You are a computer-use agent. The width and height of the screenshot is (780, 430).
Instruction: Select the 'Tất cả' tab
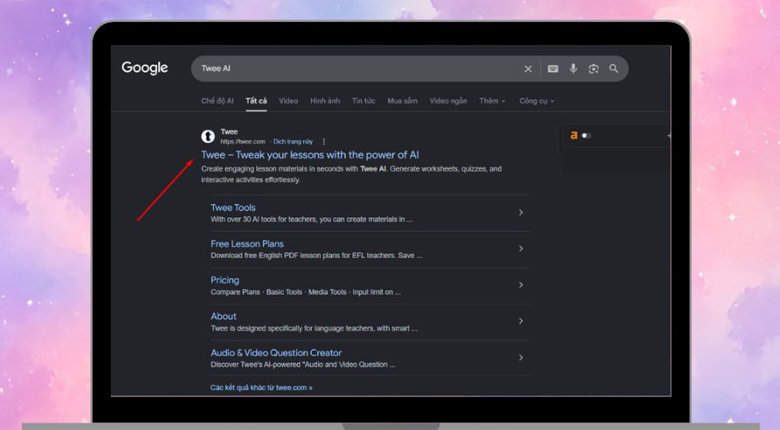coord(256,101)
